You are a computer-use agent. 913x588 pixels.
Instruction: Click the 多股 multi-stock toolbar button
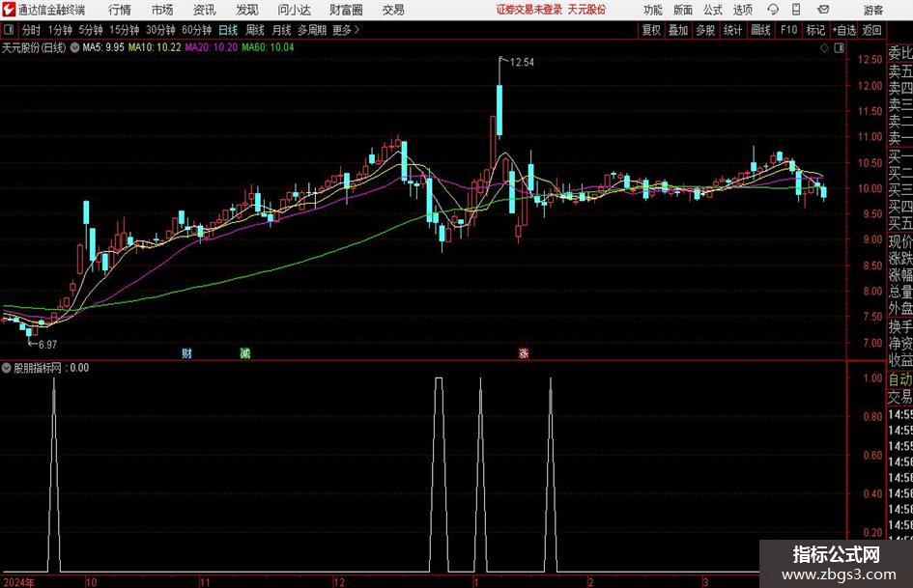705,30
